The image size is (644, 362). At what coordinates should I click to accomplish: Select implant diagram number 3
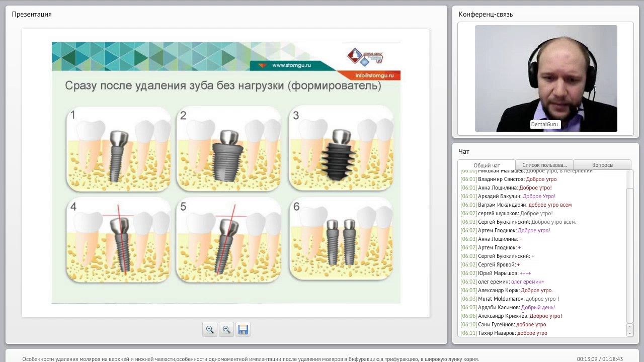pos(341,148)
